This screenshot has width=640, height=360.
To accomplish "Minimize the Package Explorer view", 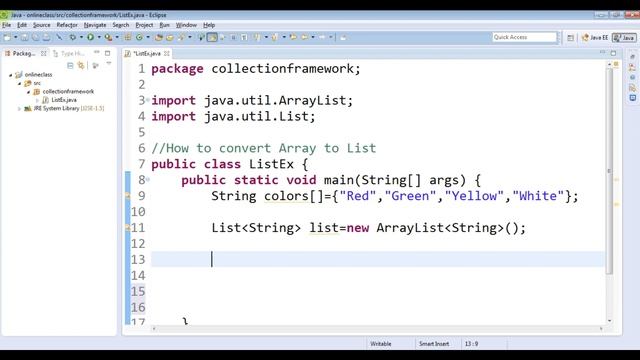I will [97, 53].
